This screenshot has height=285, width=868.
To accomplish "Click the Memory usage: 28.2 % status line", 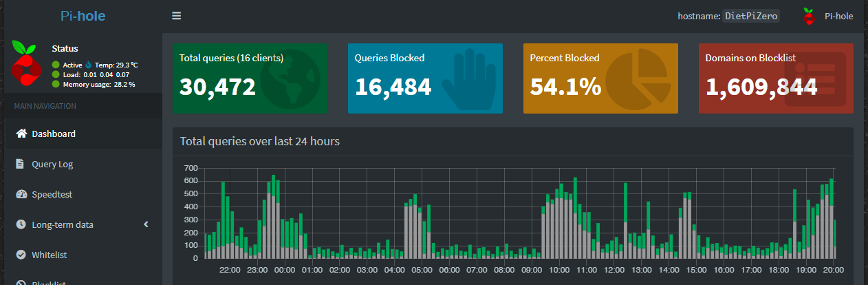I will pos(93,84).
